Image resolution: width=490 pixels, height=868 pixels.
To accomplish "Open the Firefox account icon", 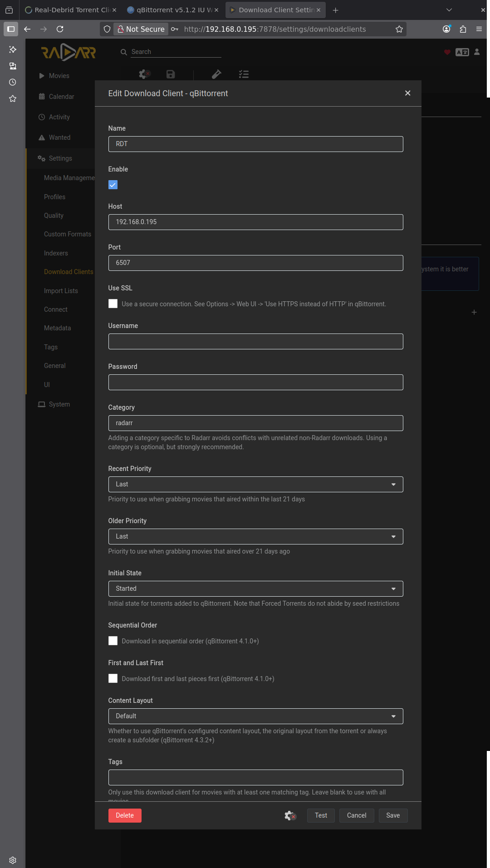I will tap(447, 29).
